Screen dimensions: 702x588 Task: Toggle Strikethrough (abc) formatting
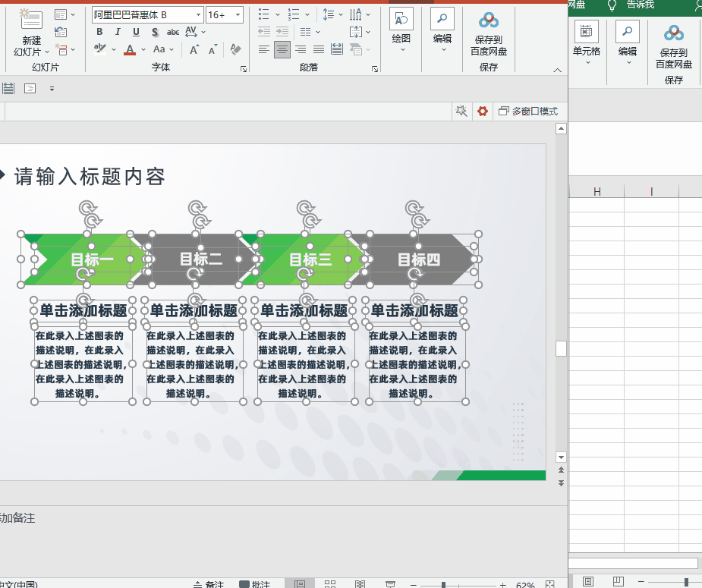pos(173,32)
